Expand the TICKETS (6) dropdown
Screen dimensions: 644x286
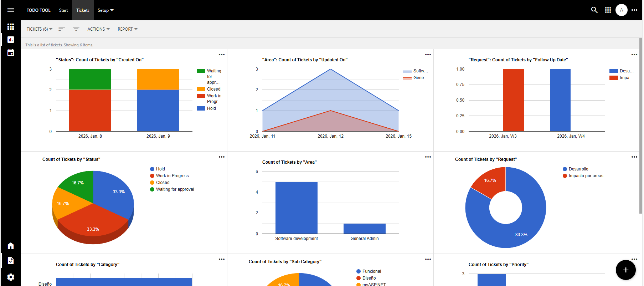(x=39, y=29)
